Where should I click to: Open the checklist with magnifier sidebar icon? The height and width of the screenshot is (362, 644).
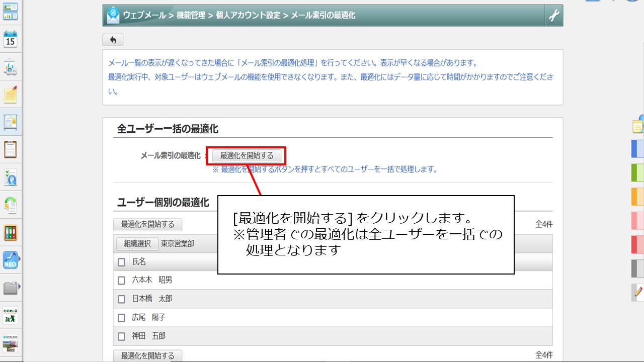coord(11,177)
